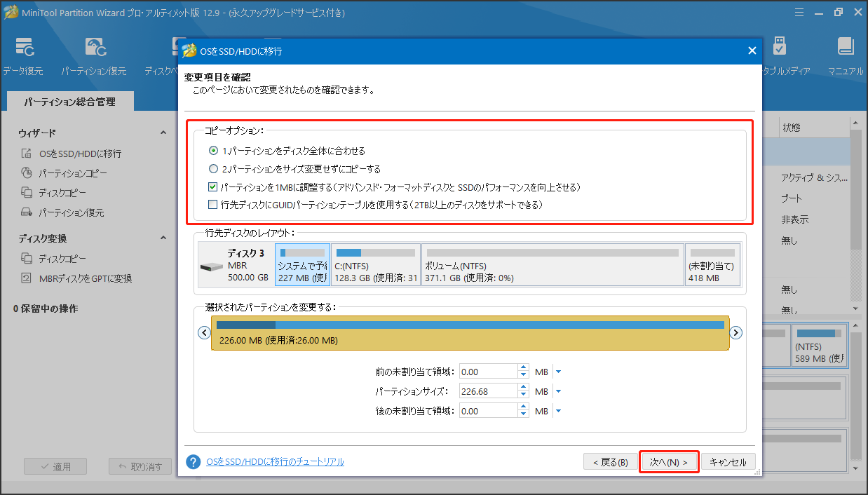Click the パーティションサイズ input field
868x495 pixels.
[x=488, y=392]
